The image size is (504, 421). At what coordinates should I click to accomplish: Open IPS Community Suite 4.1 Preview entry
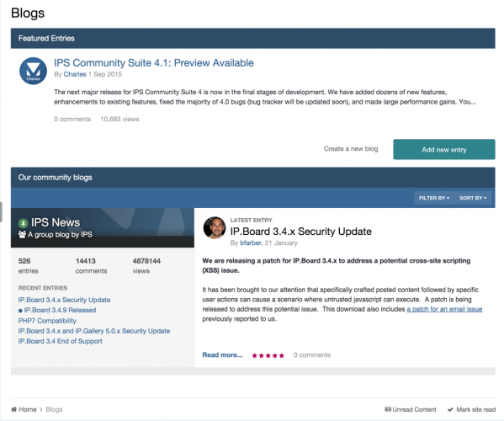pyautogui.click(x=154, y=62)
